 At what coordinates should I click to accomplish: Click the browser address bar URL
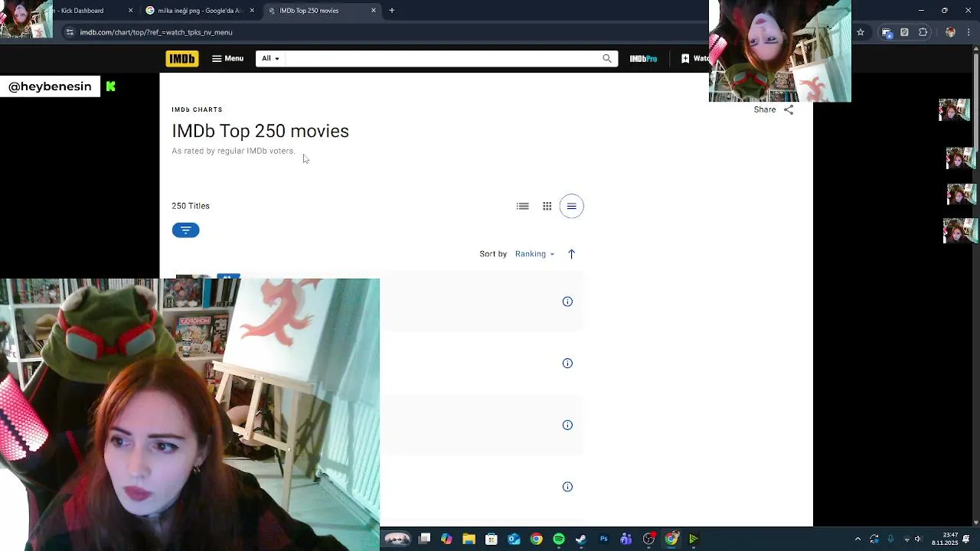coord(156,32)
